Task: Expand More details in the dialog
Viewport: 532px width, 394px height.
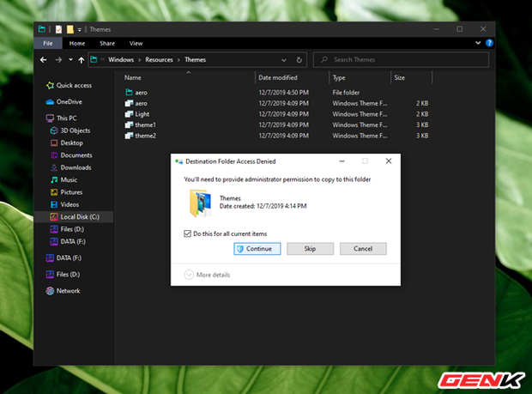Action: [x=189, y=275]
